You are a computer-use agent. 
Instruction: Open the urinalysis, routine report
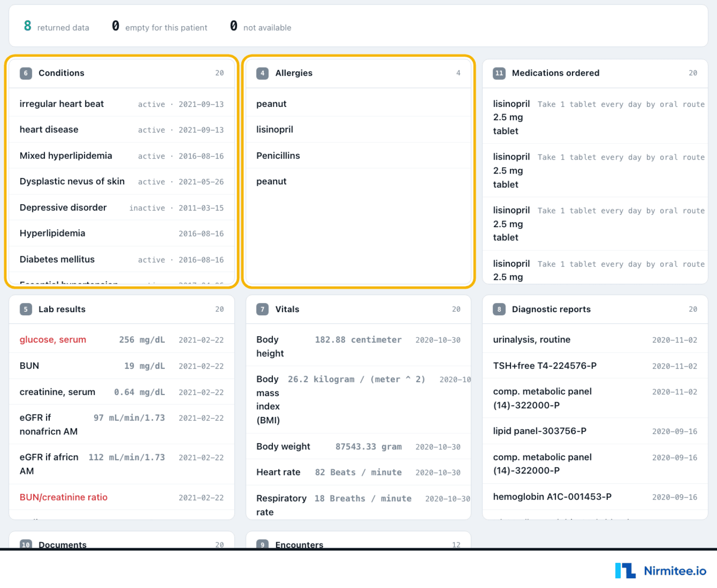pyautogui.click(x=595, y=340)
